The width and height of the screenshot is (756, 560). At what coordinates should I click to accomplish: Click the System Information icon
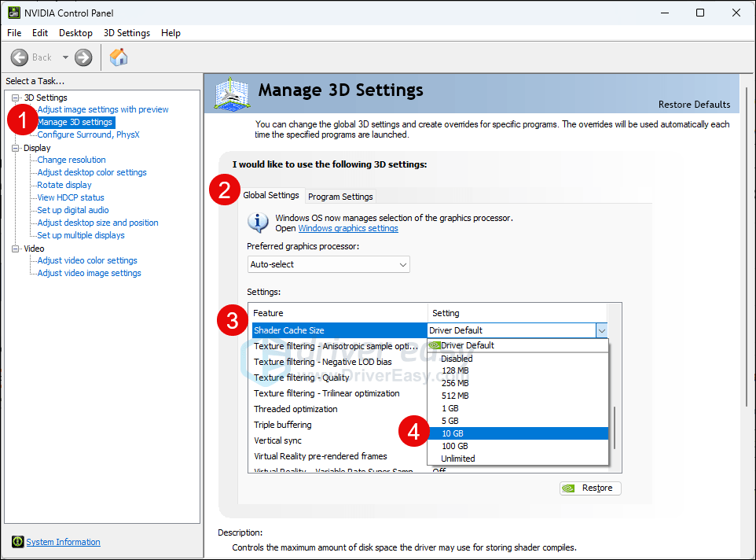pyautogui.click(x=18, y=542)
